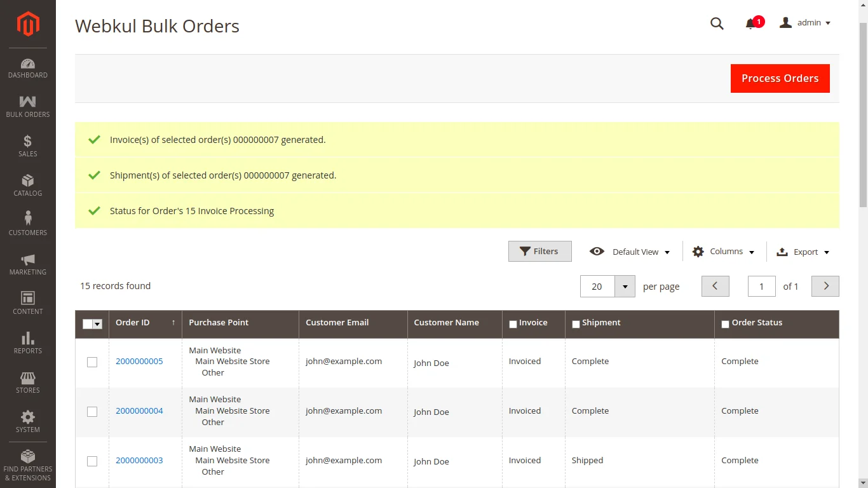Image resolution: width=868 pixels, height=488 pixels.
Task: Expand the Columns selector
Action: [723, 252]
